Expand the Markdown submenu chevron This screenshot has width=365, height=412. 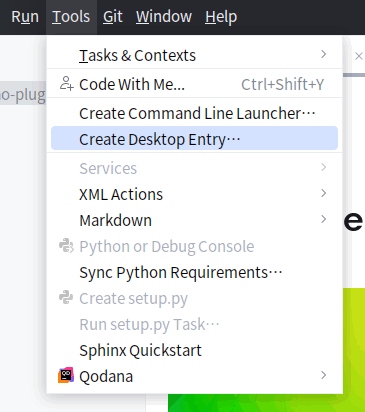(323, 219)
